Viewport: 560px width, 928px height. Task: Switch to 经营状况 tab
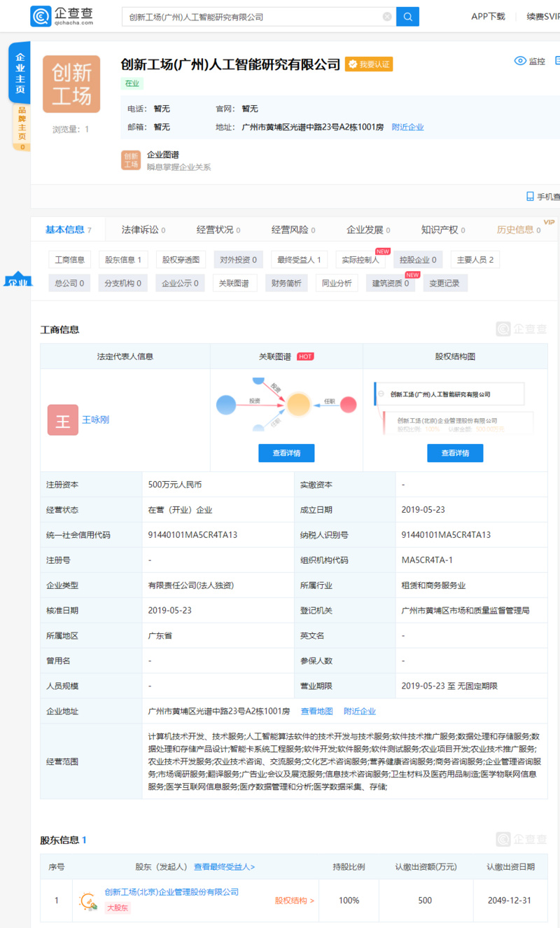click(218, 230)
